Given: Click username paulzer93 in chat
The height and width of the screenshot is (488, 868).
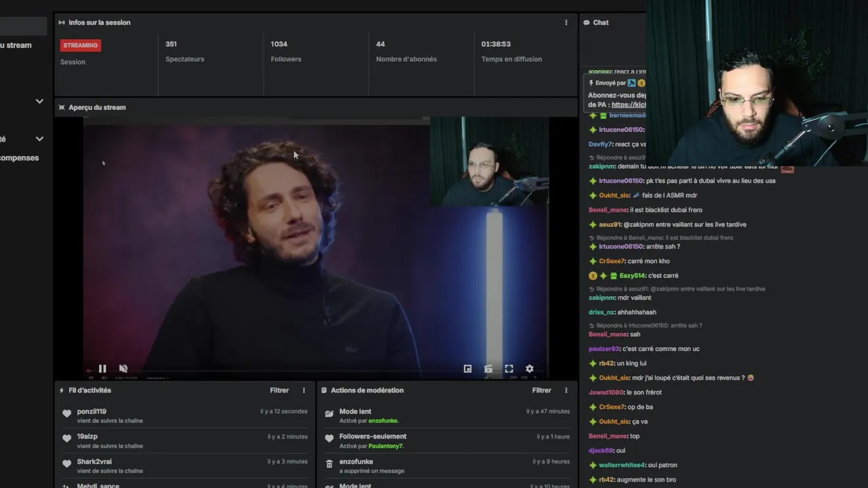Looking at the screenshot, I should [604, 349].
